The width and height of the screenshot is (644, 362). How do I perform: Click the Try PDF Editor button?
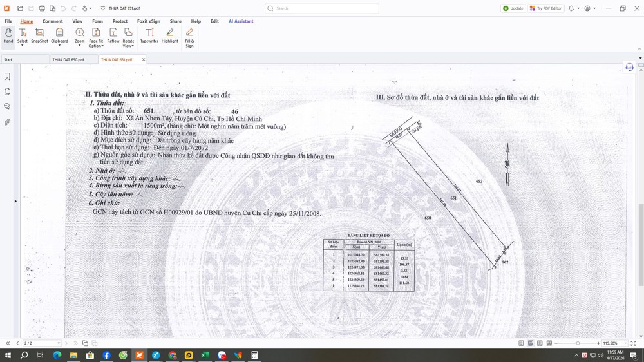(x=545, y=8)
